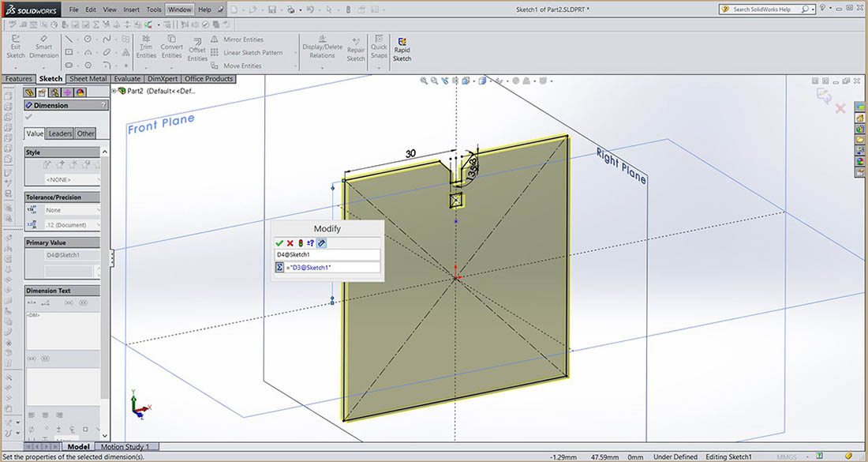Switch to the Leaders tab

pos(60,133)
